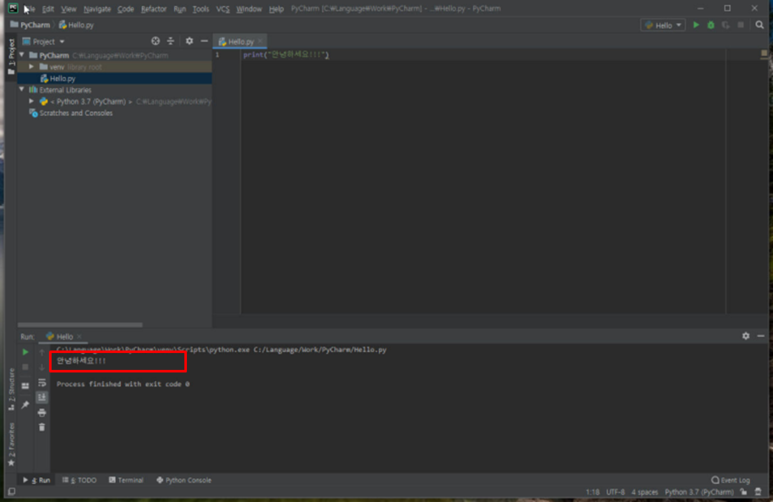Open Search Everywhere magnifier icon
The width and height of the screenshot is (773, 502).
(x=760, y=25)
